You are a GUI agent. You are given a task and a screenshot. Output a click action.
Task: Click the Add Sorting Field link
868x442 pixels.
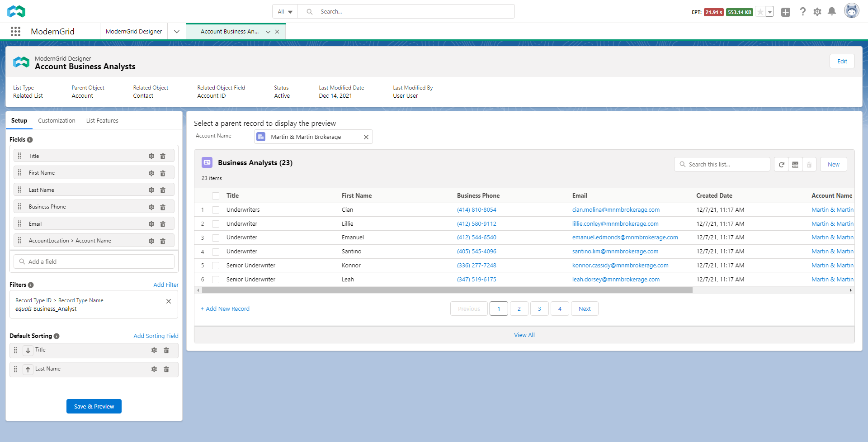click(156, 336)
